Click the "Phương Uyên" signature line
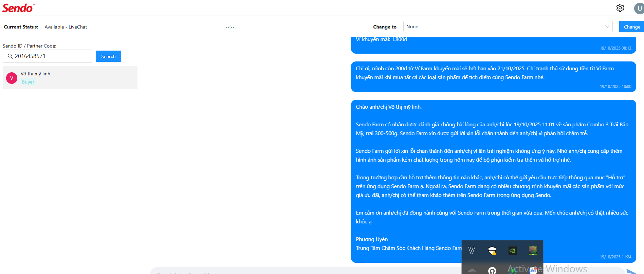 pyautogui.click(x=372, y=239)
